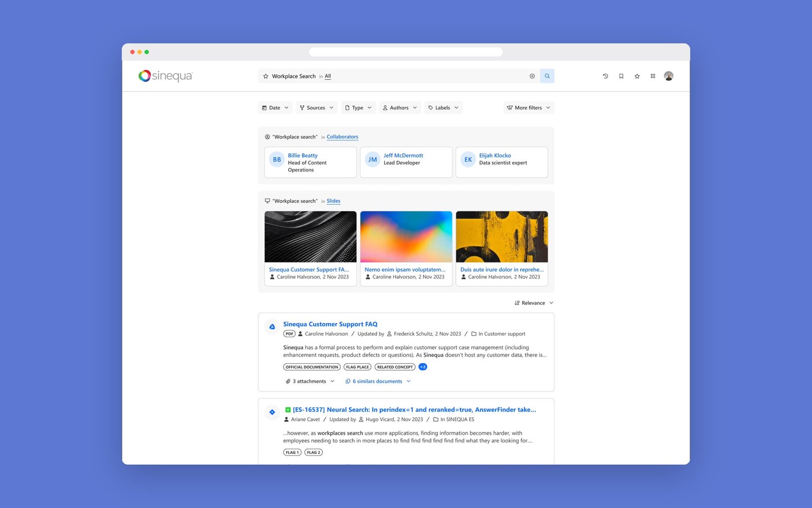Open the user profile avatar

click(x=669, y=76)
